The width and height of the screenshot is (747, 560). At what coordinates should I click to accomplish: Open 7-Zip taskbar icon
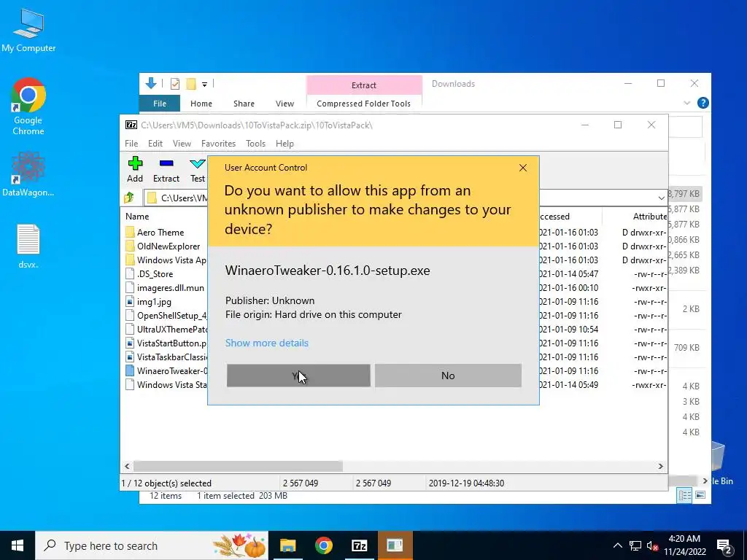(359, 545)
